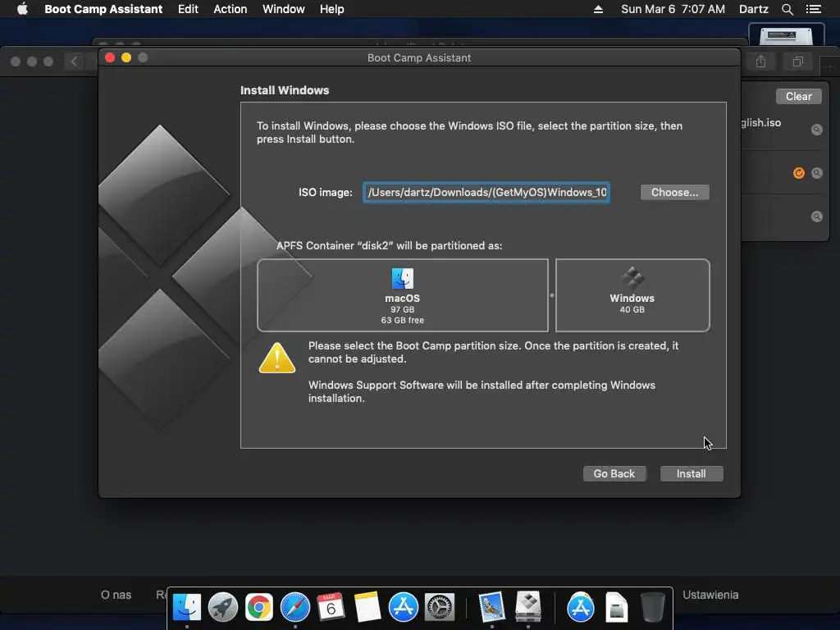
Task: Open Notification Center list icon
Action: coord(813,9)
